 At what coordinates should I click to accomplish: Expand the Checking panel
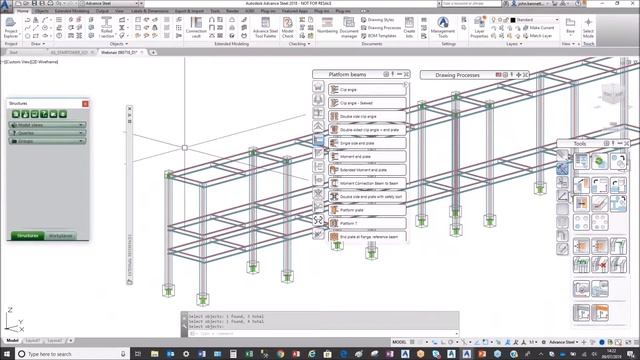[x=299, y=44]
